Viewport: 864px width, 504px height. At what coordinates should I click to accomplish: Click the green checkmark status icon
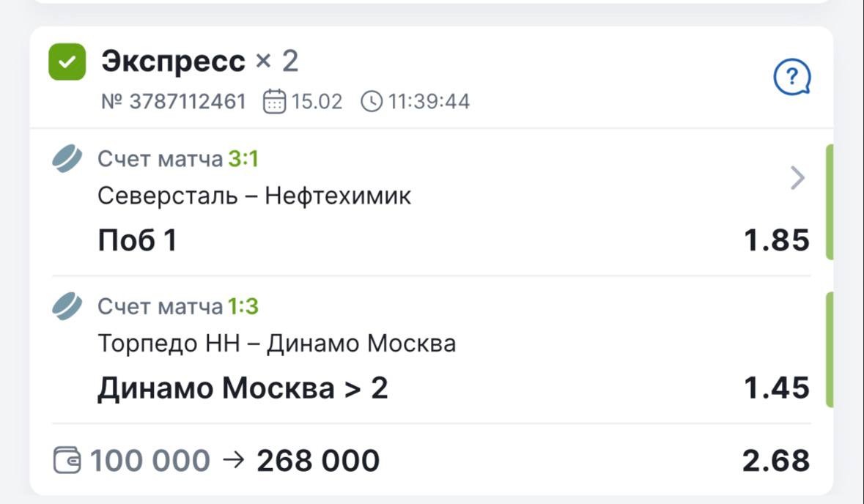coord(67,62)
